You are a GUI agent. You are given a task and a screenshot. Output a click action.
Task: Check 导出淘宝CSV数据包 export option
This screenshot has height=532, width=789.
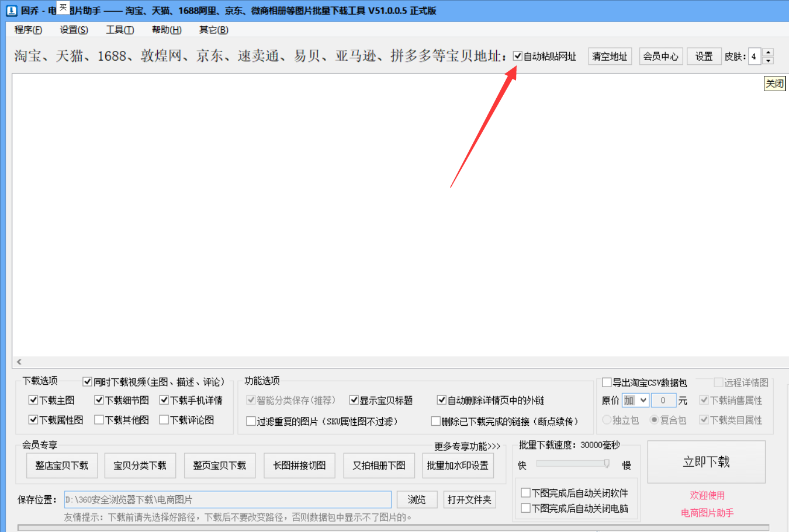(607, 383)
